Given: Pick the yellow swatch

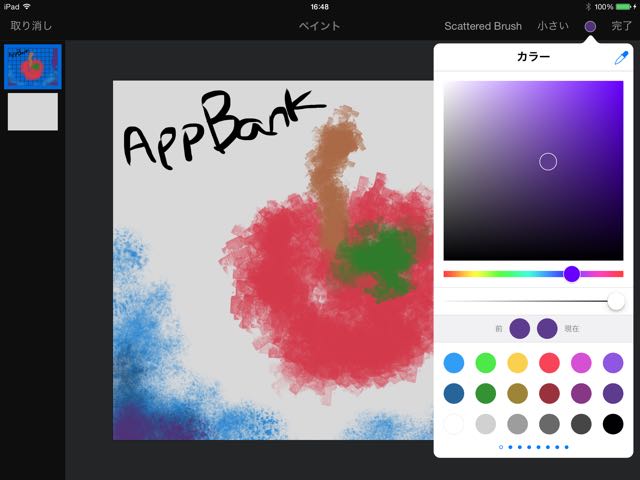Looking at the screenshot, I should [518, 363].
